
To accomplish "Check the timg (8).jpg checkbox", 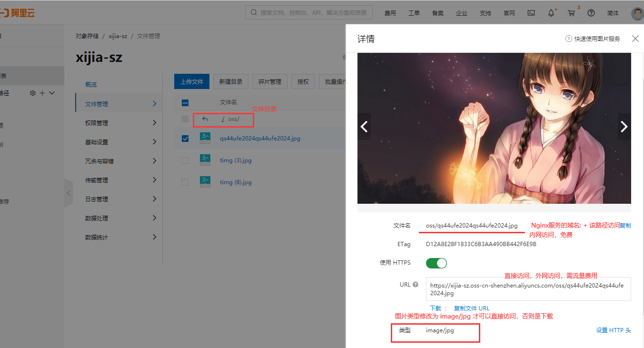I will pyautogui.click(x=185, y=182).
